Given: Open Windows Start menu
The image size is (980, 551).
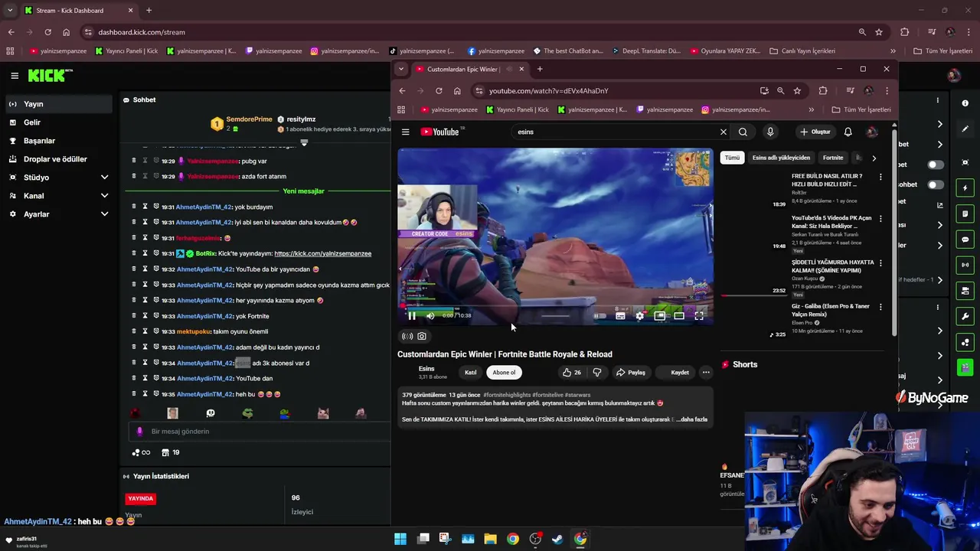Looking at the screenshot, I should point(400,539).
